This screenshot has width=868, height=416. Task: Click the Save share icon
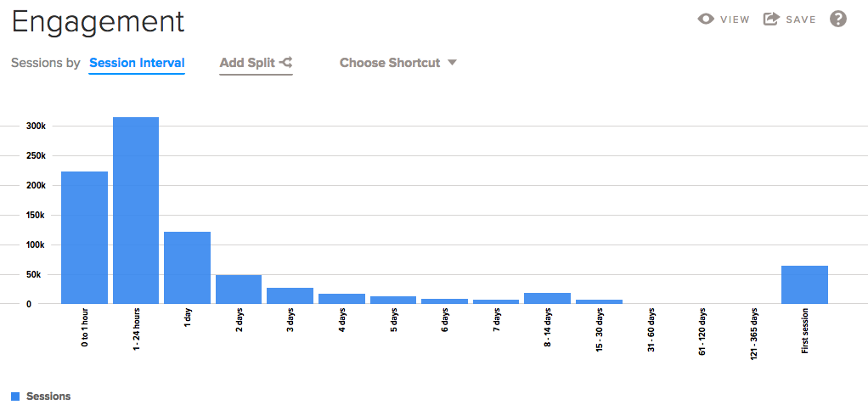click(771, 20)
